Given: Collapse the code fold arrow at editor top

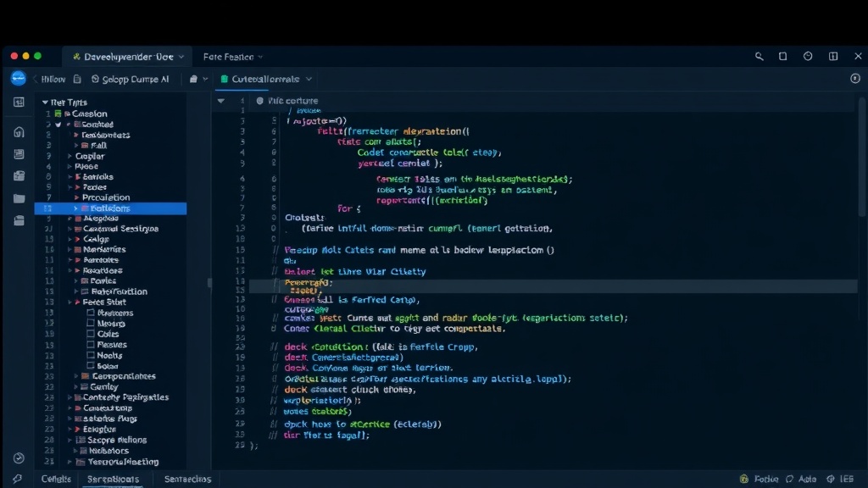Looking at the screenshot, I should (221, 101).
